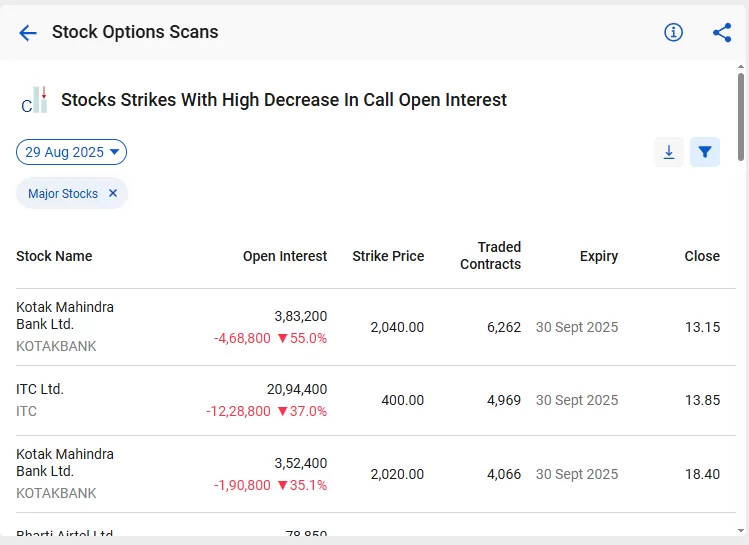Click close price 18.40
749x545 pixels.
702,474
